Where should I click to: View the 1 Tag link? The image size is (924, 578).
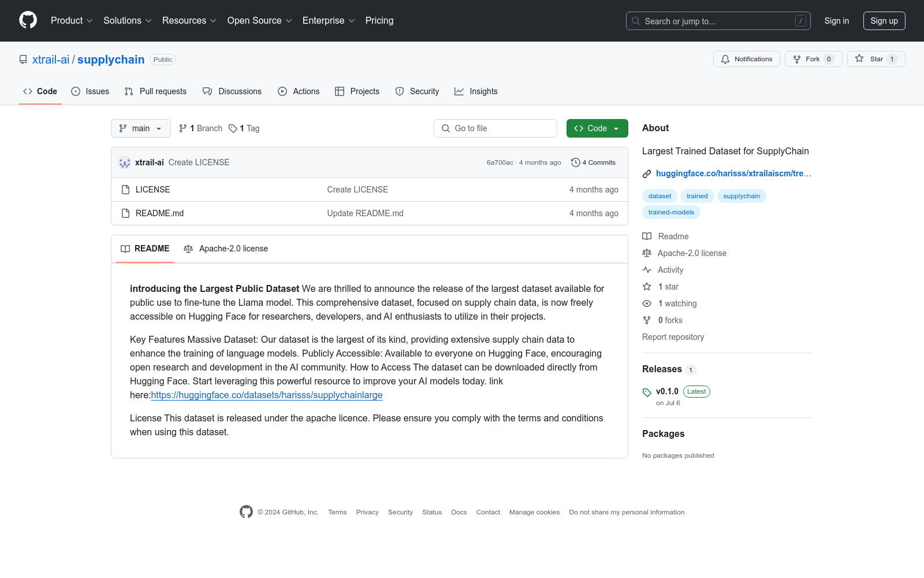[244, 128]
